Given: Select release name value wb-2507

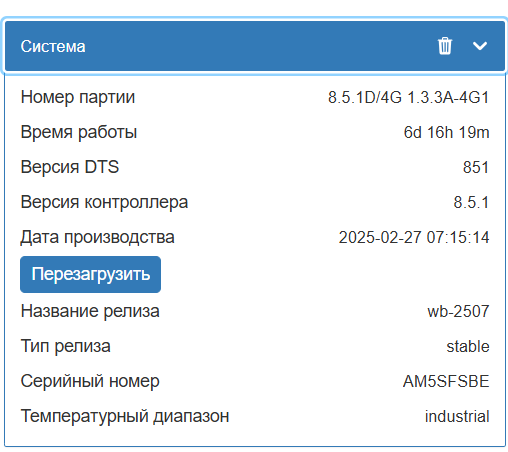Looking at the screenshot, I should 458,311.
